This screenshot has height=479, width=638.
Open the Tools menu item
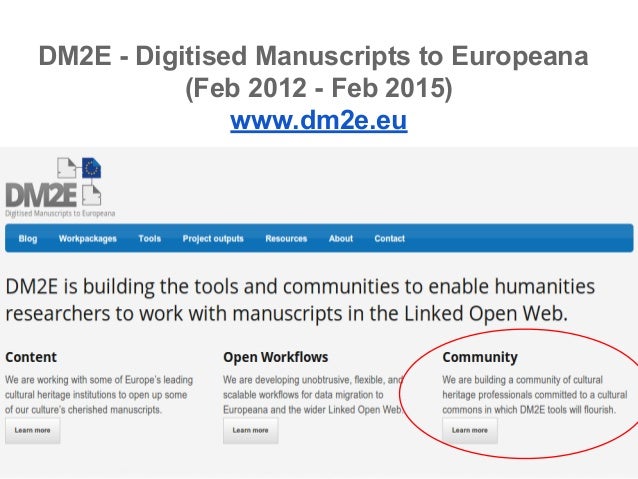(149, 238)
